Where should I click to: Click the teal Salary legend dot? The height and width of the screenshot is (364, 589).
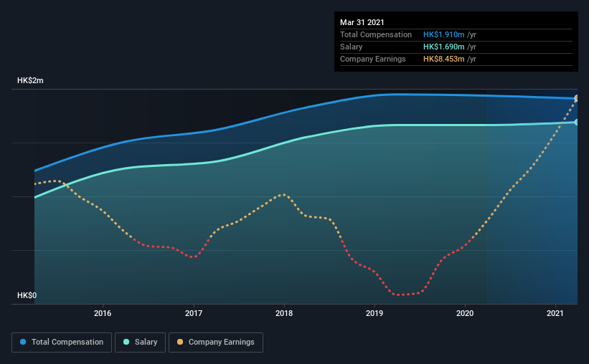[126, 342]
